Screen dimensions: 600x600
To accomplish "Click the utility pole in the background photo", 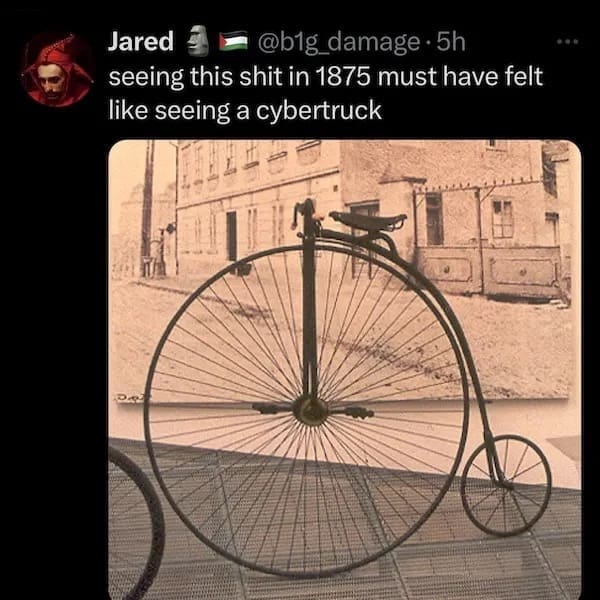I will point(147,208).
